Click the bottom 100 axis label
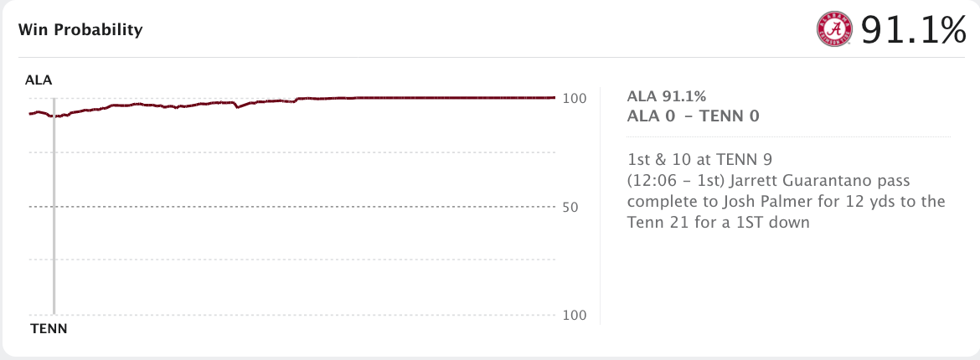980x360 pixels. (x=575, y=315)
